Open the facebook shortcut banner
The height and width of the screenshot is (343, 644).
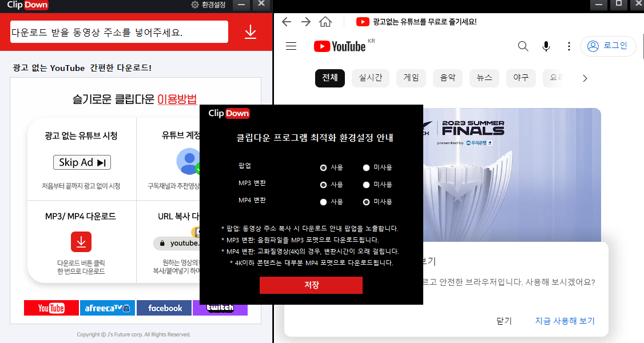click(x=164, y=308)
